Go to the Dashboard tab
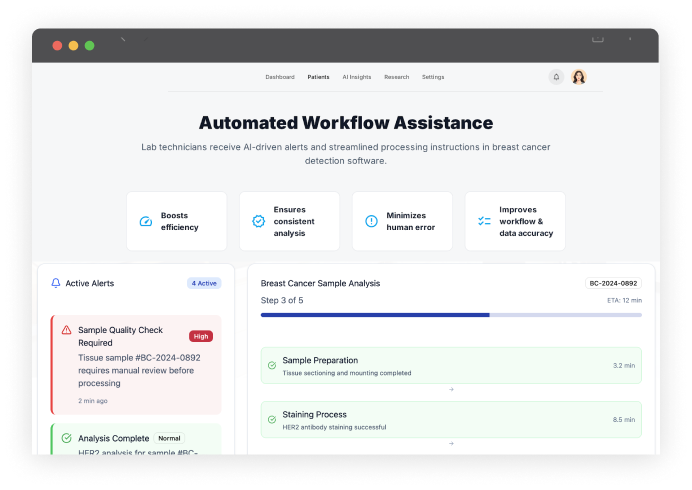 (280, 77)
